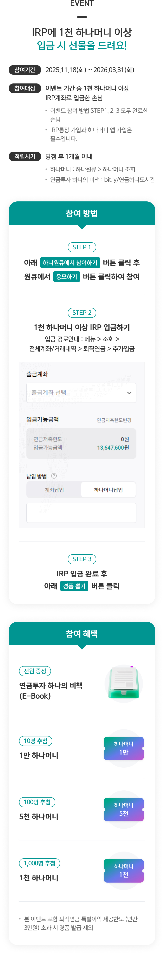Click the 1,000명 추첨 badge
The height and width of the screenshot is (980, 164).
click(40, 863)
